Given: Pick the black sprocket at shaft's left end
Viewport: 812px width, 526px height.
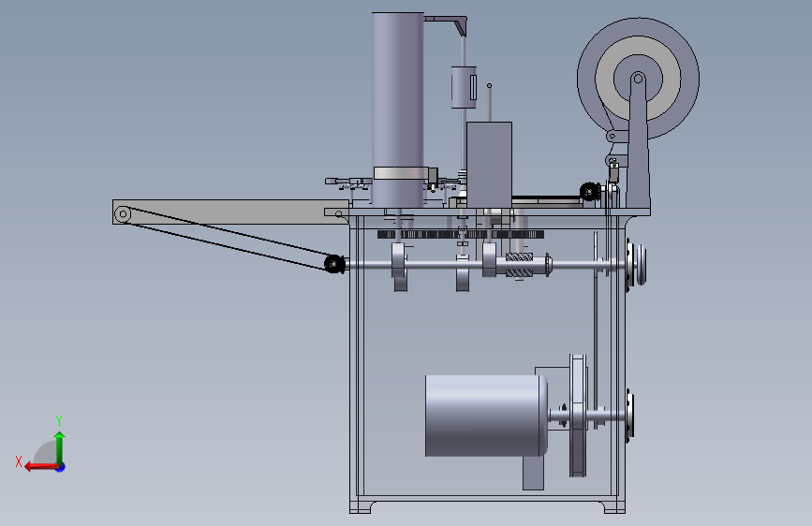Looking at the screenshot, I should point(334,264).
